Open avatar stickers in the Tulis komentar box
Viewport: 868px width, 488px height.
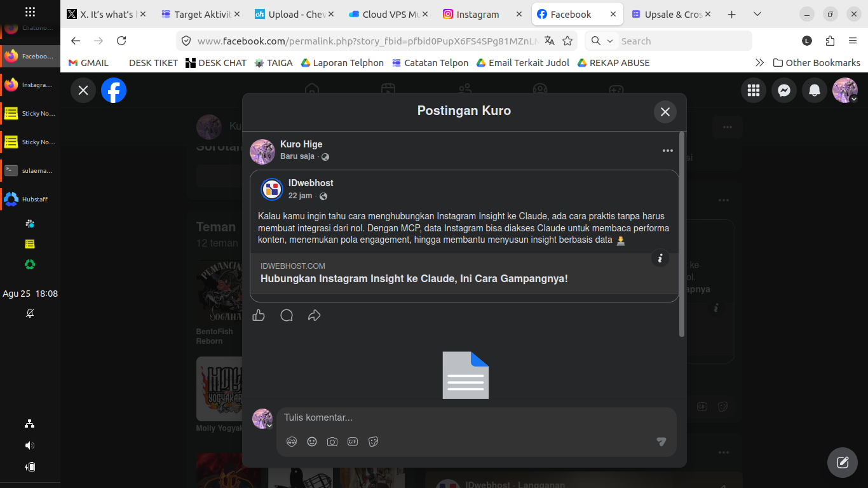tap(292, 442)
